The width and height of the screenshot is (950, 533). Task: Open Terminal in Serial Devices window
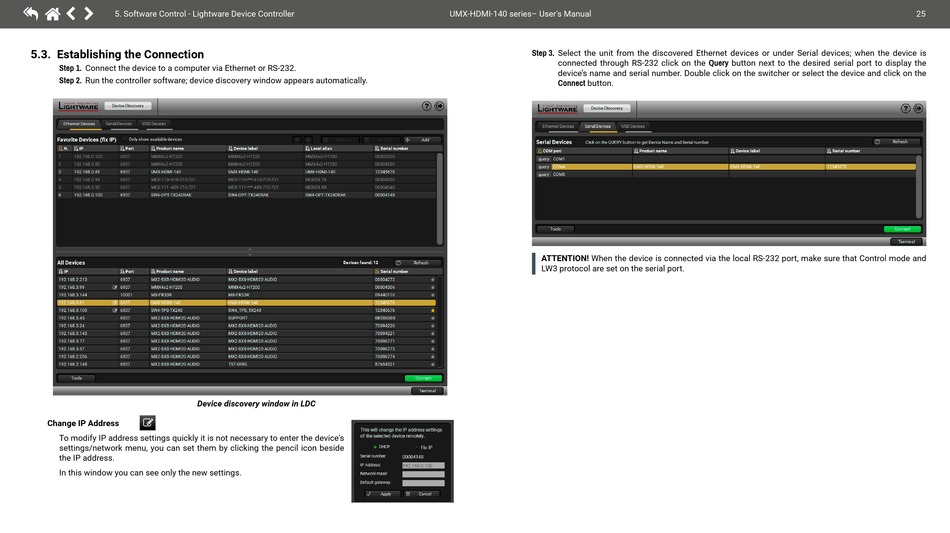point(906,242)
